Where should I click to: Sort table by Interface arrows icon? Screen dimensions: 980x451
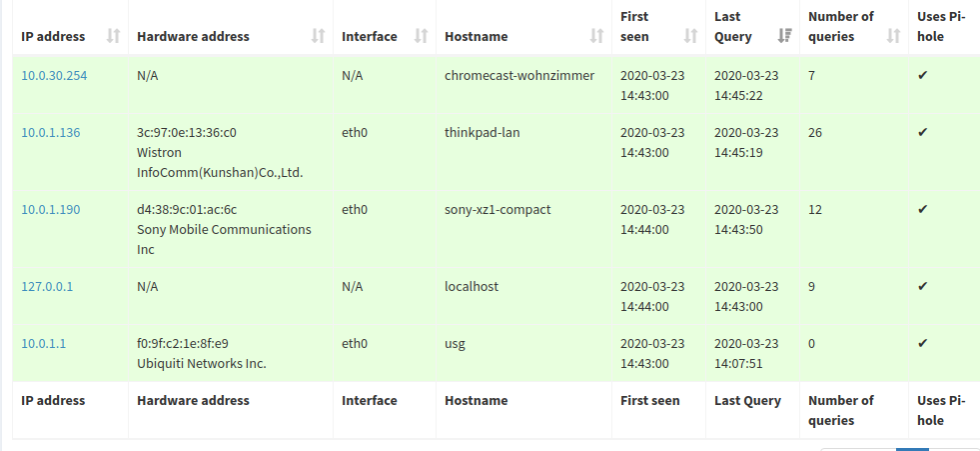422,36
